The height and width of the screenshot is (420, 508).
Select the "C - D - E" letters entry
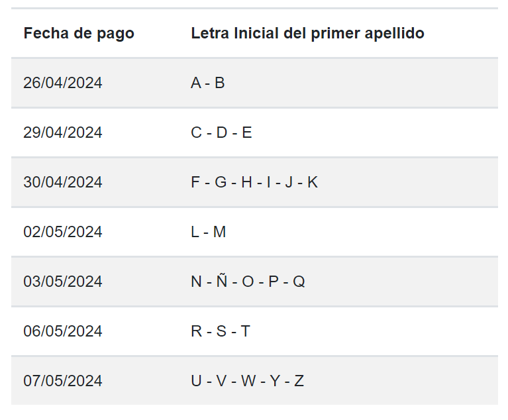(221, 132)
